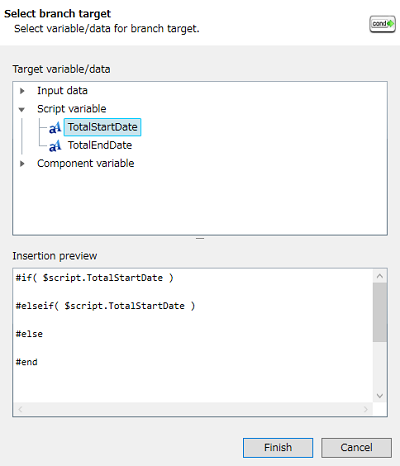Viewport: 400px width, 466px height.
Task: Click the horizontal scrollbar right arrow
Action: (366, 409)
